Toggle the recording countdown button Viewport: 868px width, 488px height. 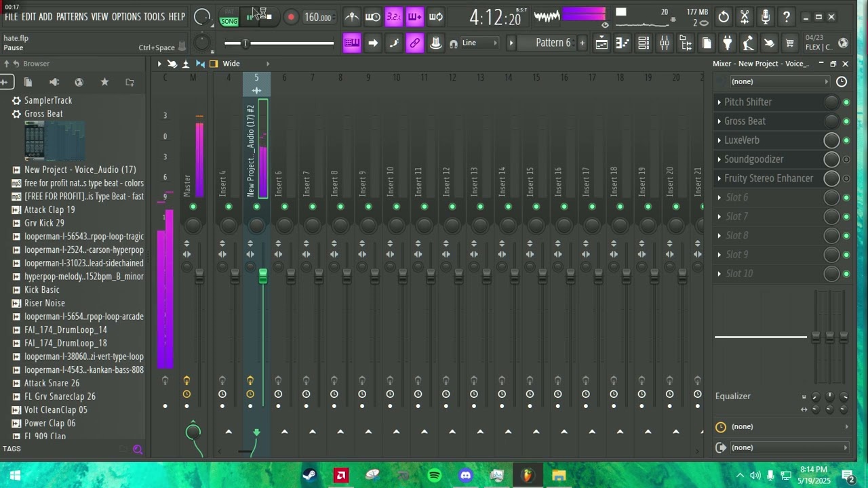(x=393, y=17)
